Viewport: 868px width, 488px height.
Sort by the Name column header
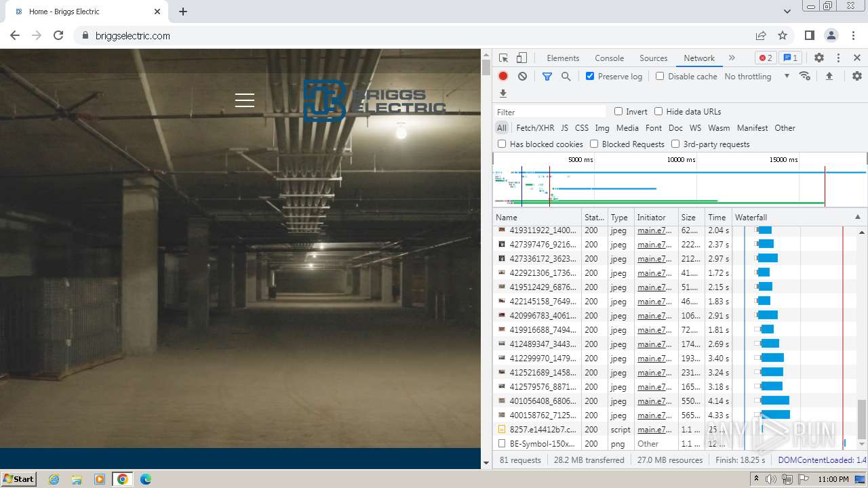[x=538, y=217]
